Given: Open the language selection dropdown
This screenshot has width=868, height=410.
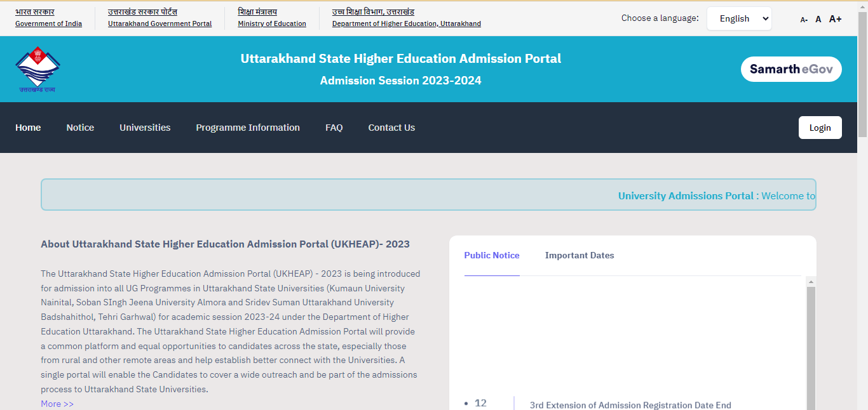Looking at the screenshot, I should [740, 18].
